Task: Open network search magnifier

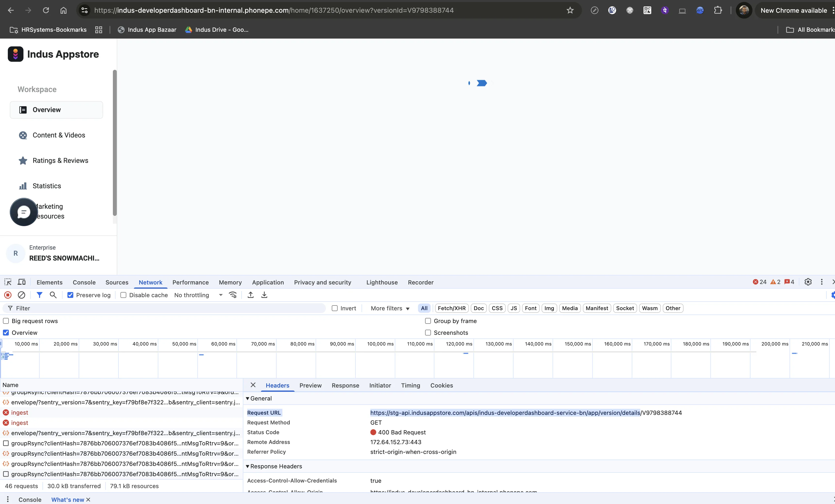Action: click(53, 295)
